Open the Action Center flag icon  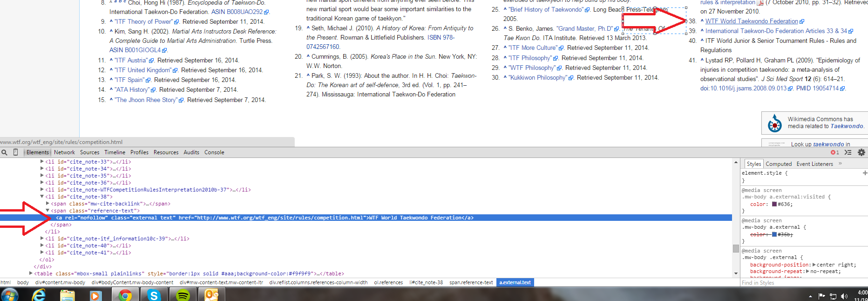point(822,296)
